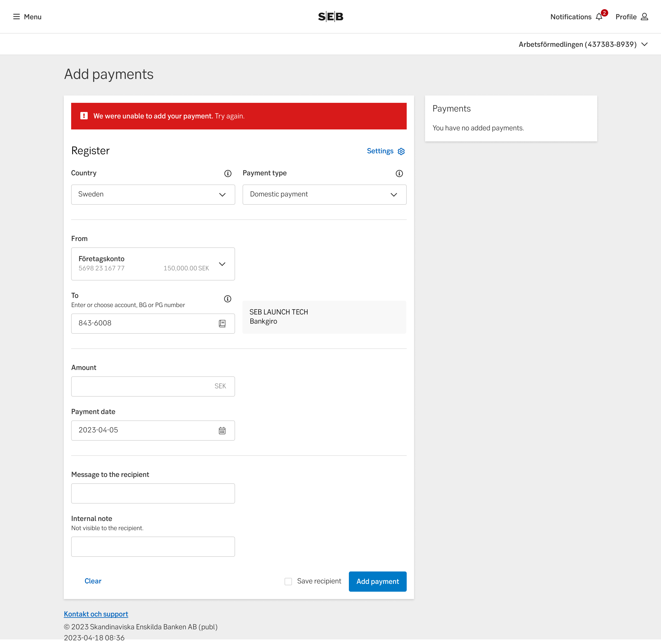Open the Kontakt och support link
The height and width of the screenshot is (644, 661).
point(96,613)
